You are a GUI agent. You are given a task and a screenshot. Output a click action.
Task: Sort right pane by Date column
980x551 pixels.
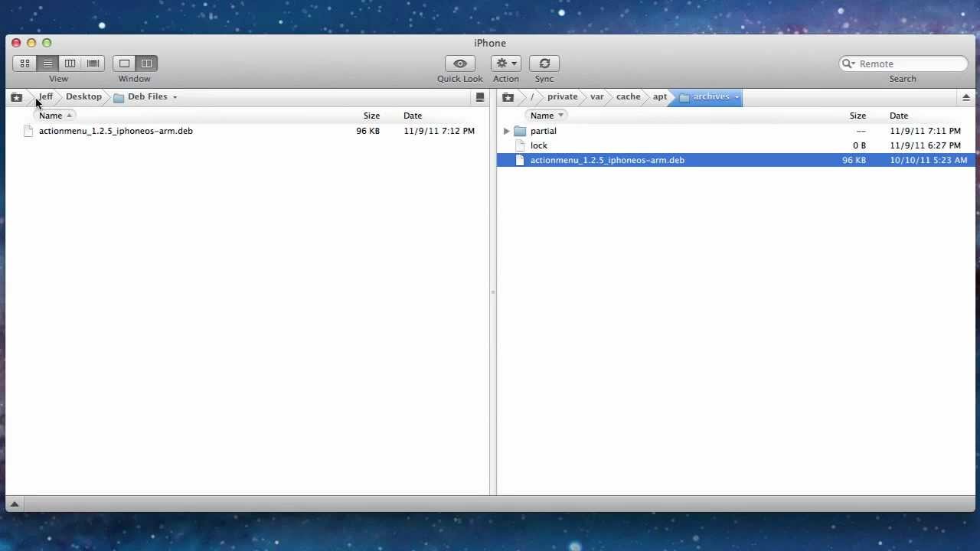(899, 116)
